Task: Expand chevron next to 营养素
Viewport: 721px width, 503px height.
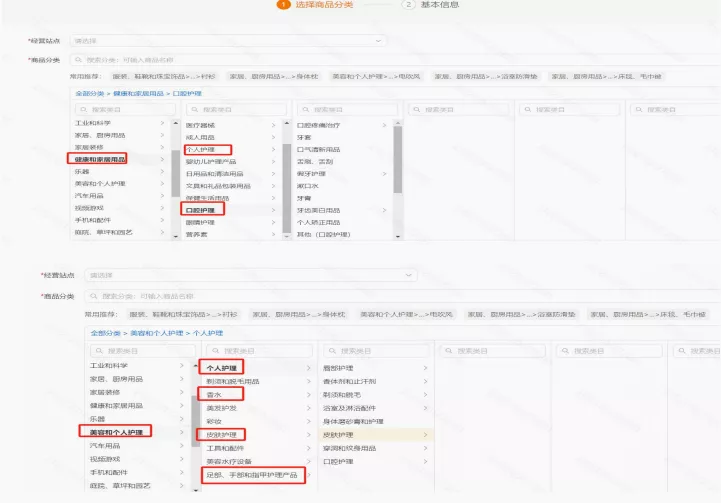Action: point(273,234)
